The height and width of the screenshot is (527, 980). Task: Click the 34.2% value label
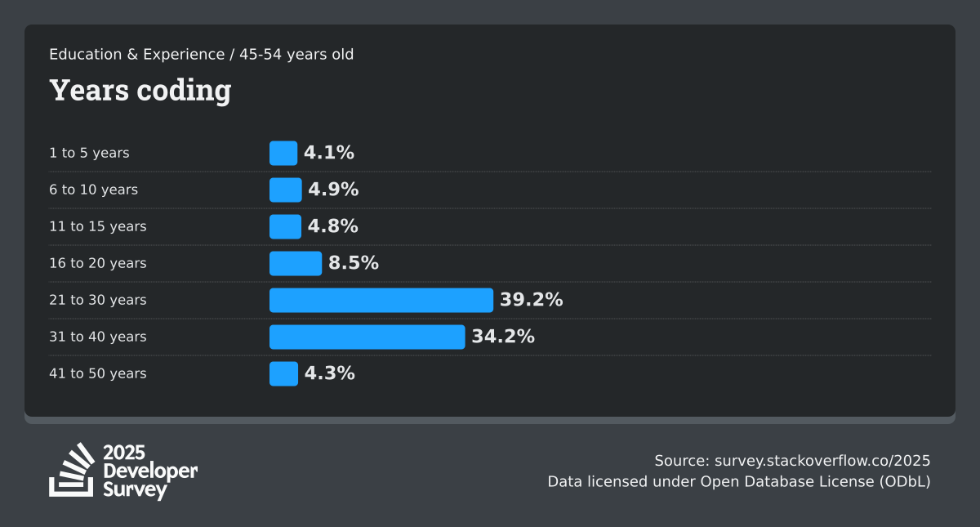pos(503,337)
